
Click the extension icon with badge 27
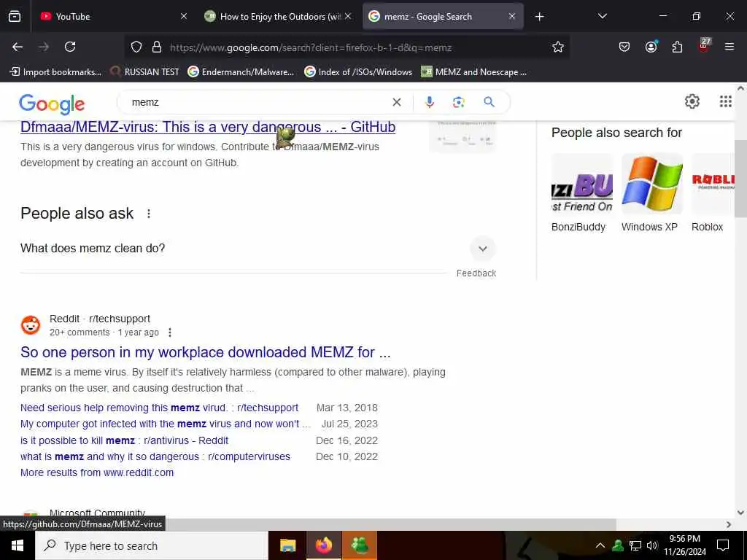[704, 46]
